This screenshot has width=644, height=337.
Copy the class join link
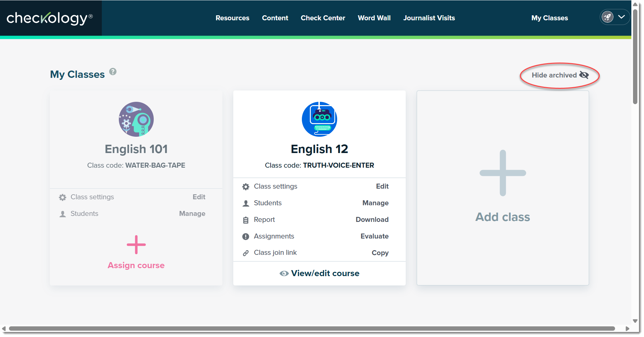click(380, 253)
